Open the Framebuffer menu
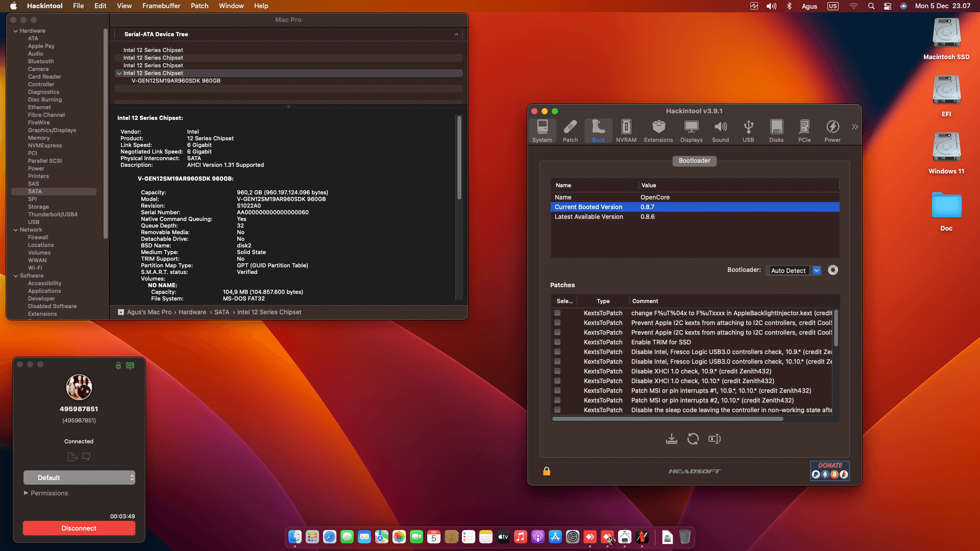 tap(161, 6)
